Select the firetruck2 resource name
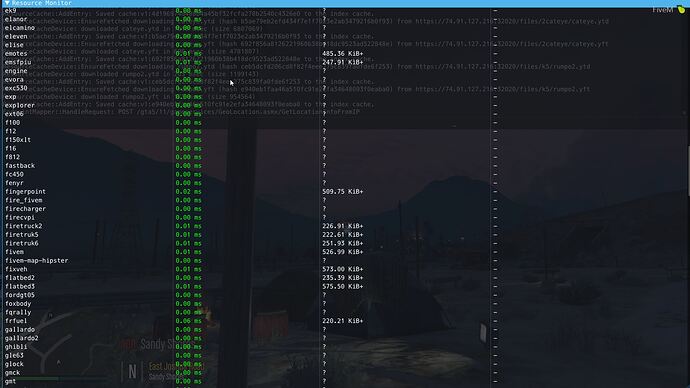This screenshot has width=690, height=388. coord(24,226)
